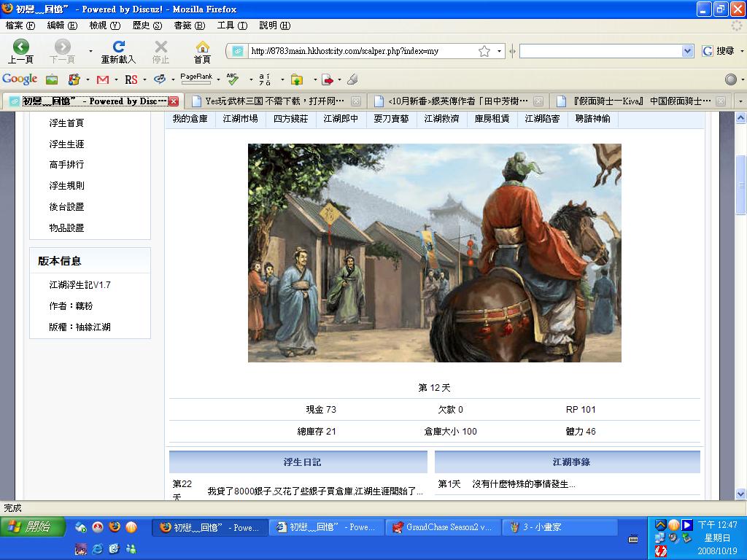Launch Firefox from quick launch bar

click(x=115, y=527)
